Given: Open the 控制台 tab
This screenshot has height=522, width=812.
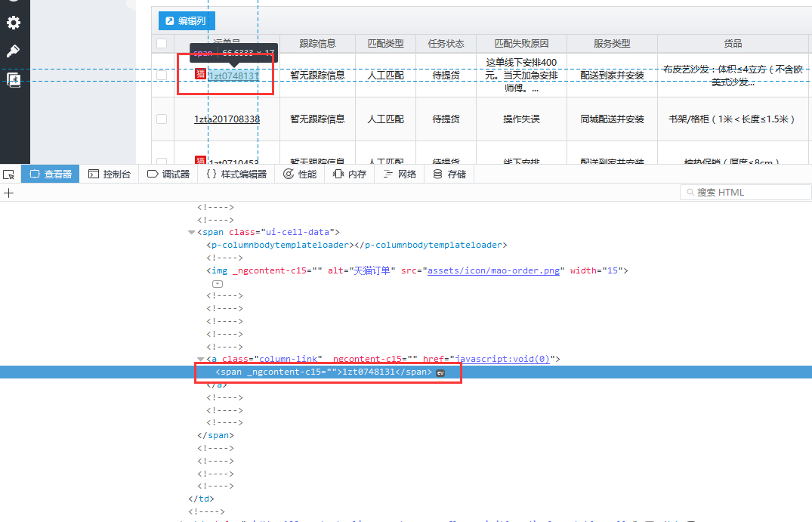Looking at the screenshot, I should 110,174.
